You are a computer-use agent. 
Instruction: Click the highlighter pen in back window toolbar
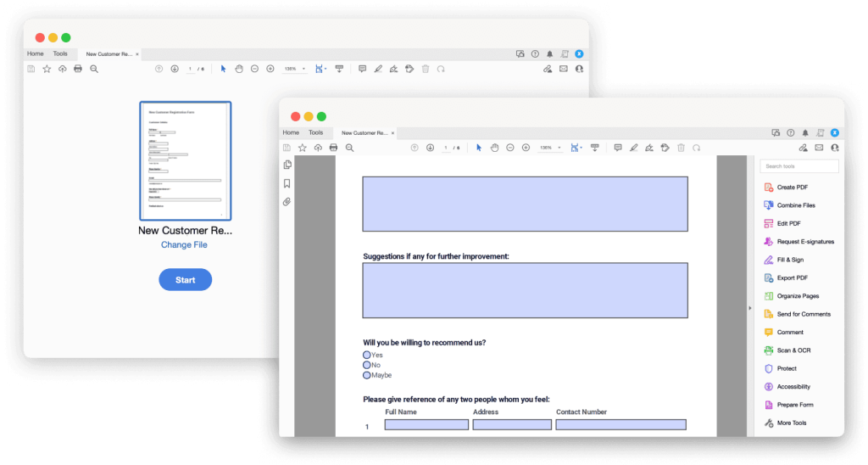tap(378, 69)
